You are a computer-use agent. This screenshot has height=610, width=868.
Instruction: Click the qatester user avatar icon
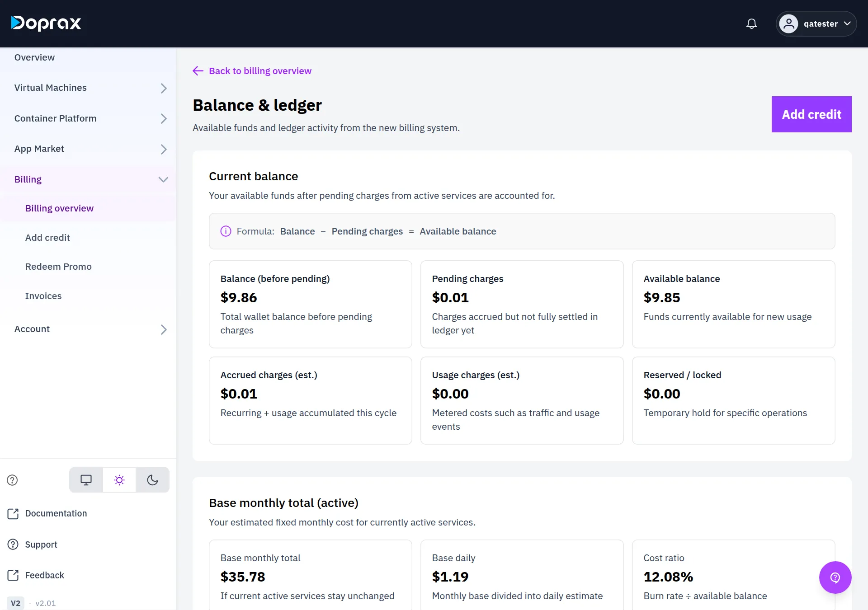click(788, 23)
